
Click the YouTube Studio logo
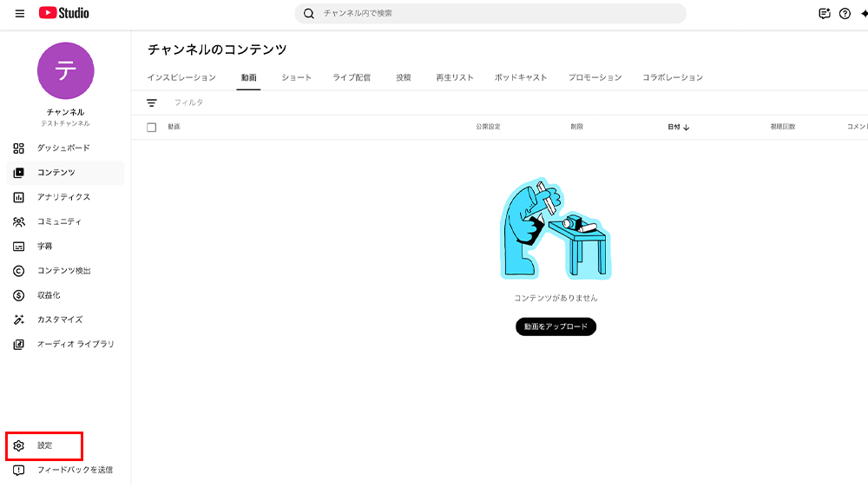coord(63,13)
